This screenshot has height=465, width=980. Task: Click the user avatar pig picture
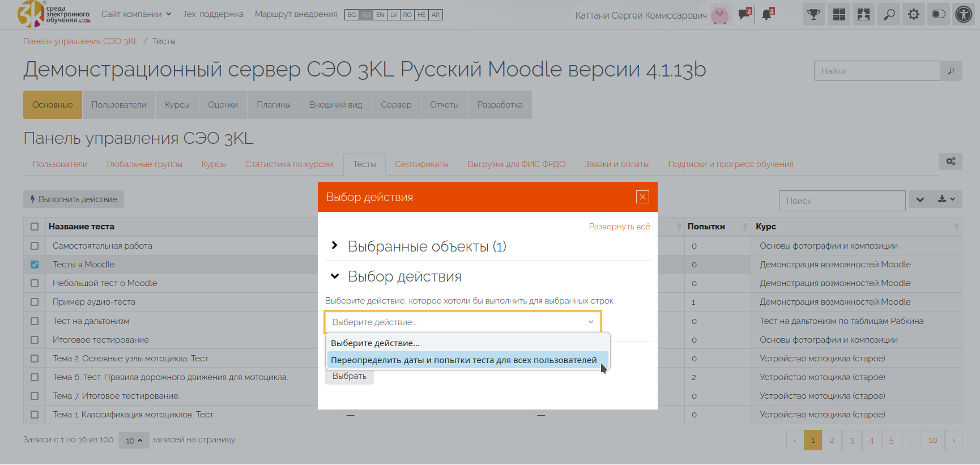pyautogui.click(x=720, y=15)
